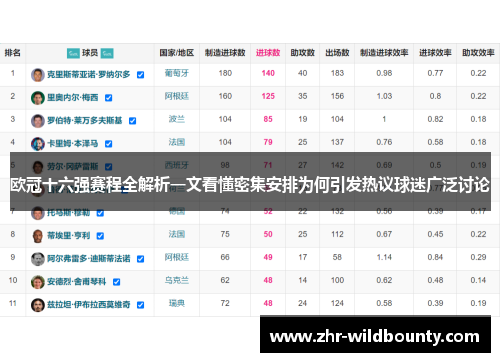This screenshot has width=500, height=362.
Task: Sort by 进球效率 column header
Action: pyautogui.click(x=435, y=53)
